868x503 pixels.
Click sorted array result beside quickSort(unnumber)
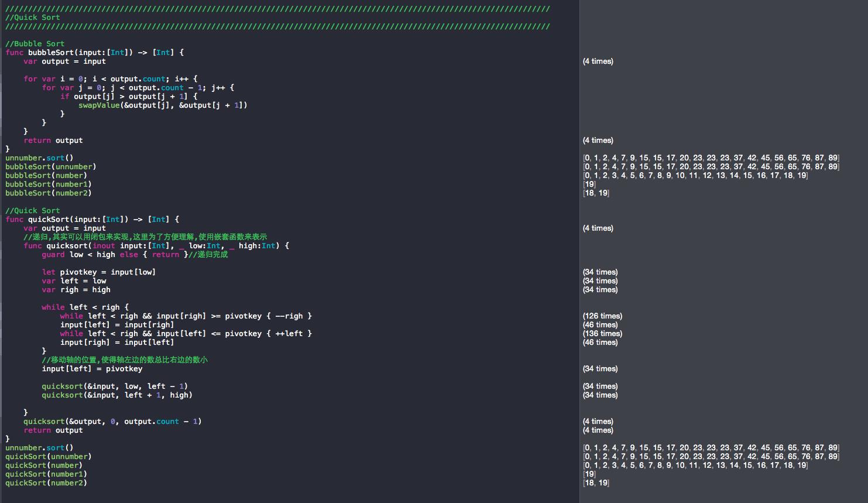click(711, 457)
